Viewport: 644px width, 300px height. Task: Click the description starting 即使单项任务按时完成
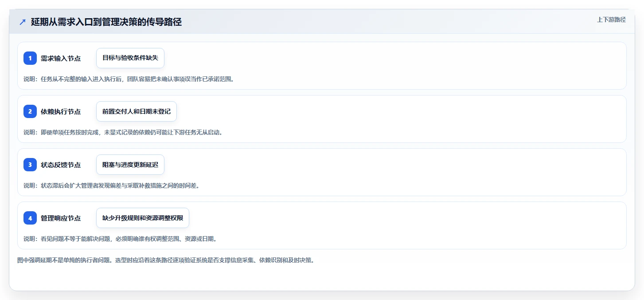pos(123,132)
